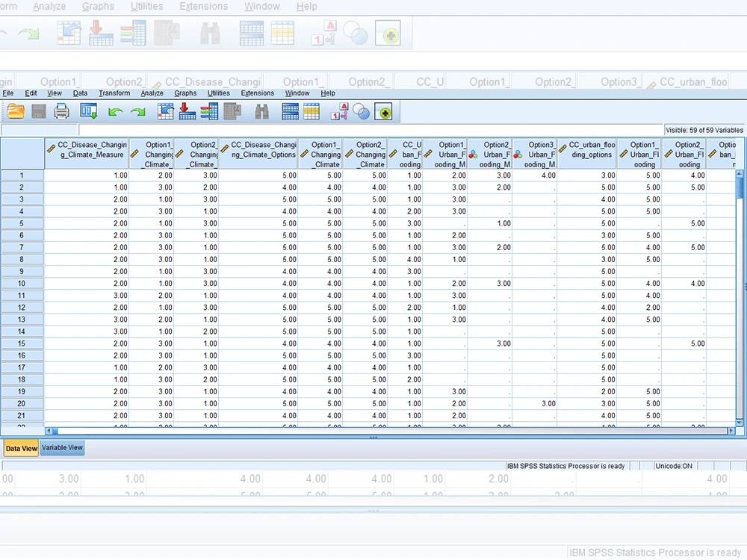This screenshot has height=560, width=747.
Task: Open the Extensions menu
Action: pos(257,93)
